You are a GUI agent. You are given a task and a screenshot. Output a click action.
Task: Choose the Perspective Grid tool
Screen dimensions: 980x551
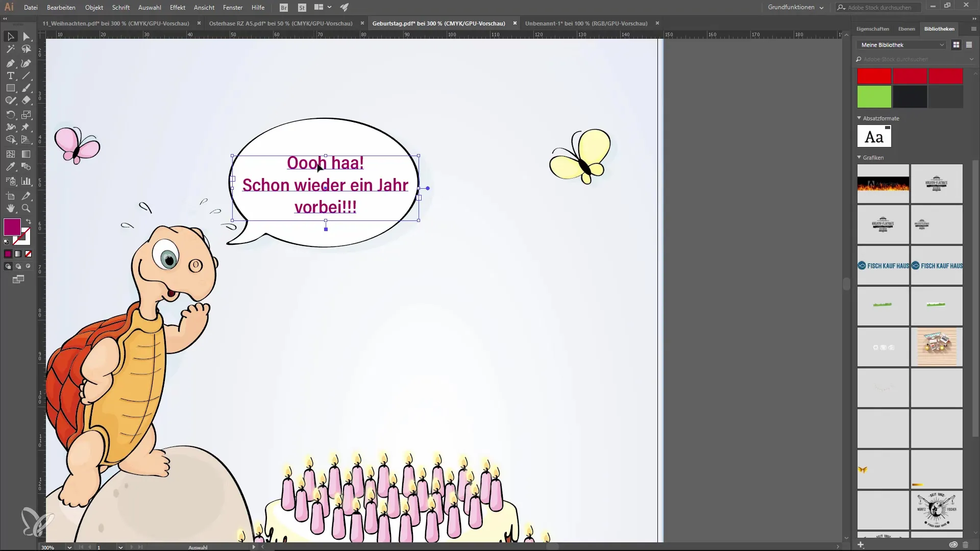tap(27, 140)
